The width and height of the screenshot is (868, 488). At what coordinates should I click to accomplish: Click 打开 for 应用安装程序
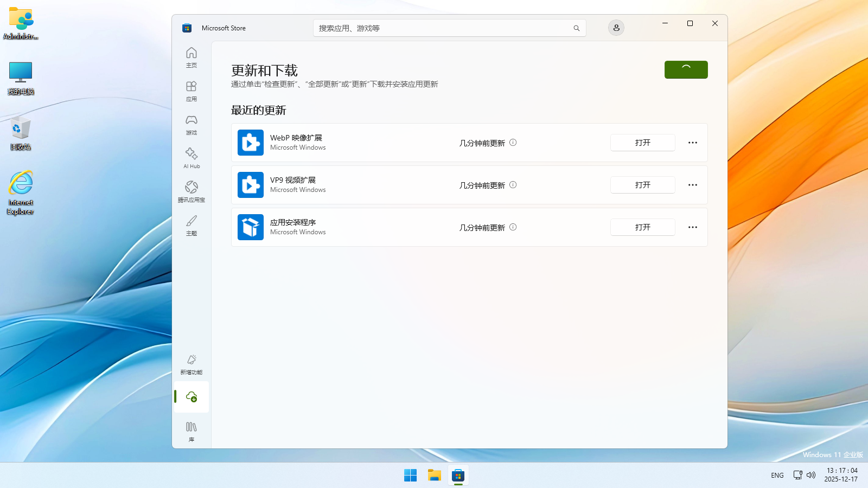pos(643,227)
